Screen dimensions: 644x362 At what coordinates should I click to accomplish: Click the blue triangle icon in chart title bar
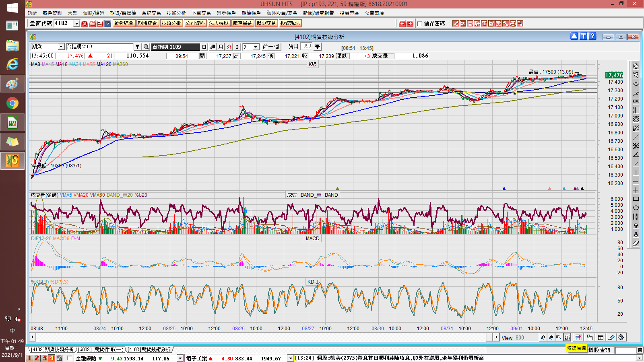[x=574, y=36]
